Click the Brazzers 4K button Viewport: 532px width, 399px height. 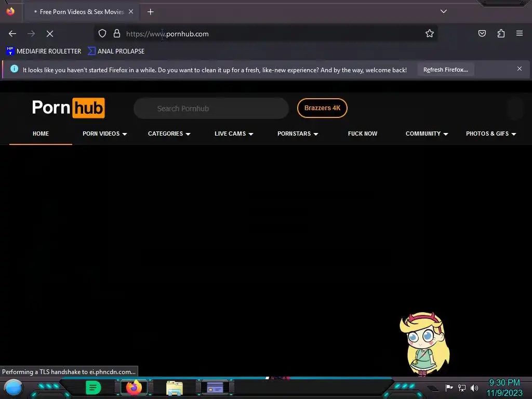pyautogui.click(x=322, y=108)
